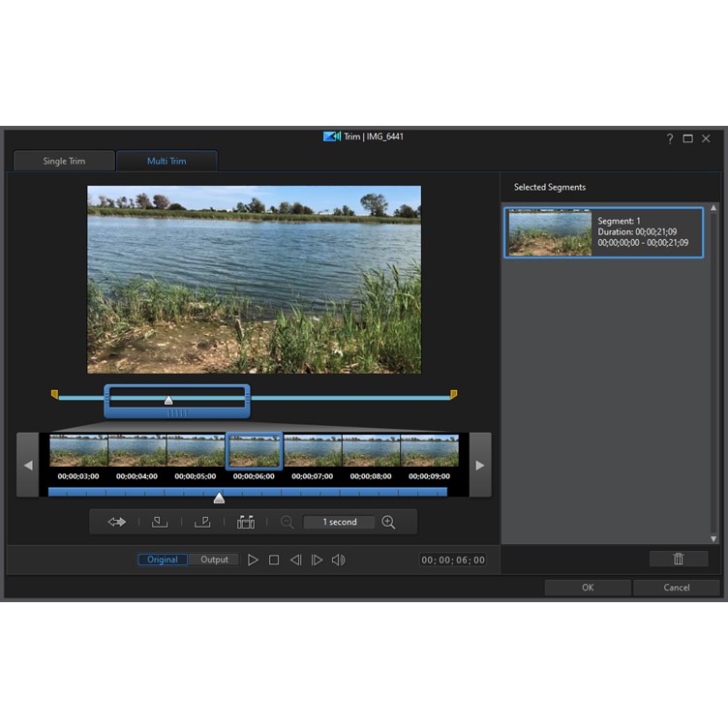Click the Segment 1 duration text
The image size is (728, 728).
(x=637, y=231)
